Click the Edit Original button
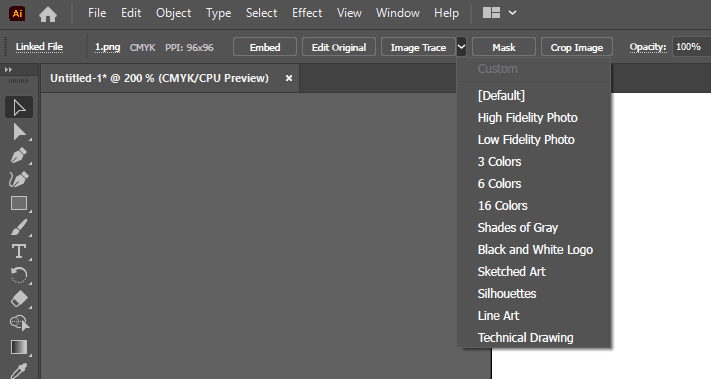 pyautogui.click(x=339, y=47)
